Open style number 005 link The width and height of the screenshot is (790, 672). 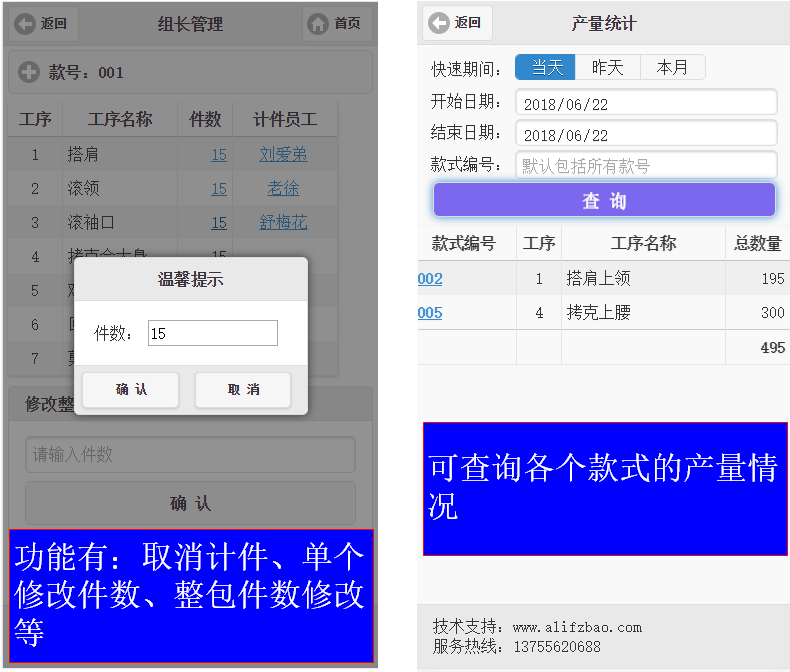[430, 313]
